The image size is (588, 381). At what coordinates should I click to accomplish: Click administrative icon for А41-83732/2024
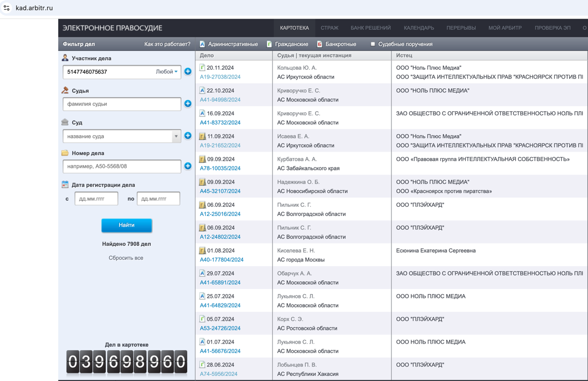pyautogui.click(x=202, y=113)
